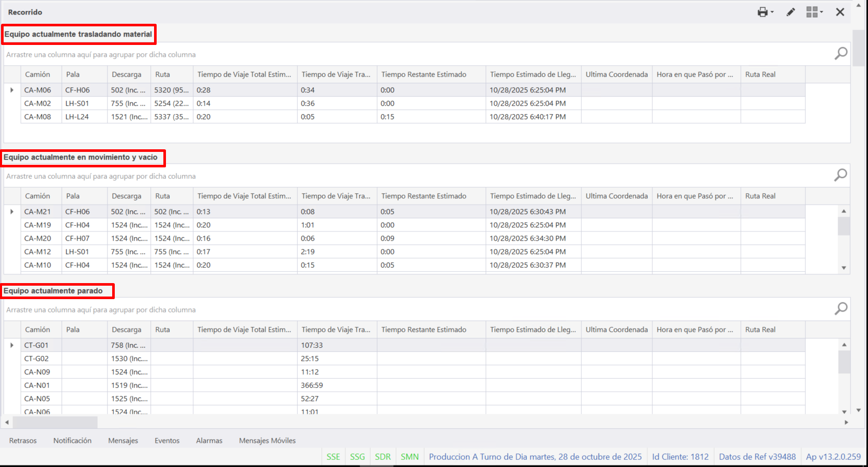Click the SSE status indicator

click(333, 457)
